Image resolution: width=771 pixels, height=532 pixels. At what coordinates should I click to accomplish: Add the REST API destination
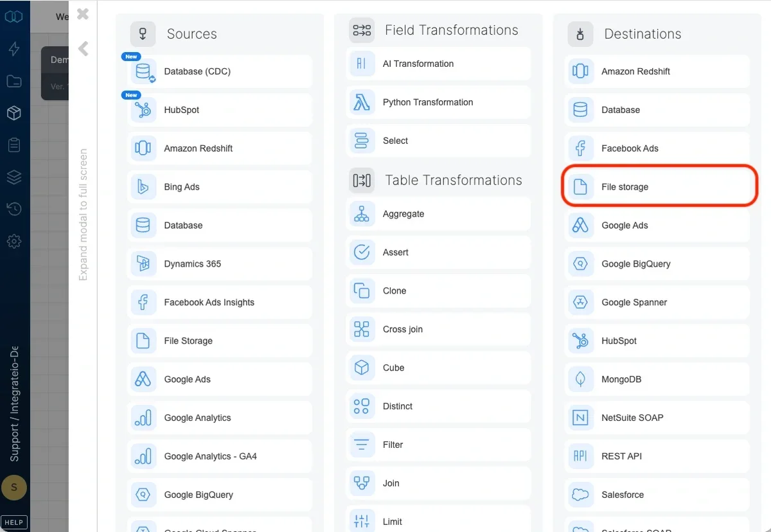657,457
